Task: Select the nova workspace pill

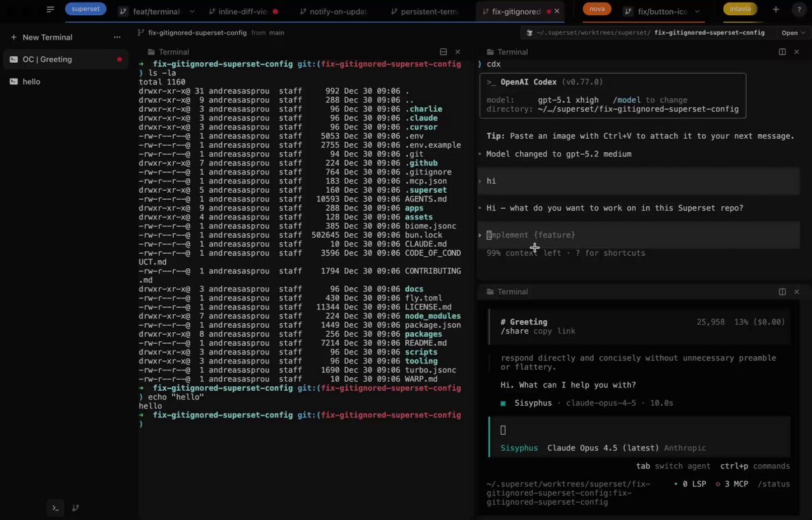Action: (x=597, y=9)
